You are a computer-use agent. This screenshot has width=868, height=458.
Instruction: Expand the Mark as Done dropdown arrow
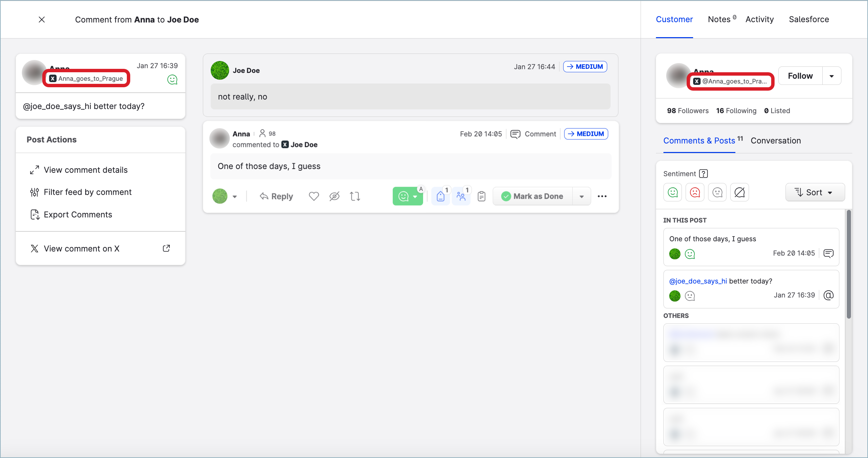(x=582, y=196)
